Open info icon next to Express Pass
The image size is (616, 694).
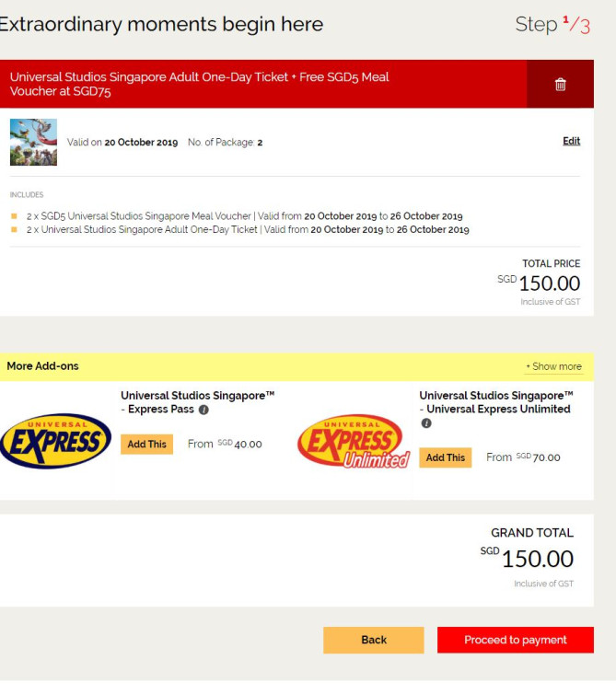coord(203,410)
